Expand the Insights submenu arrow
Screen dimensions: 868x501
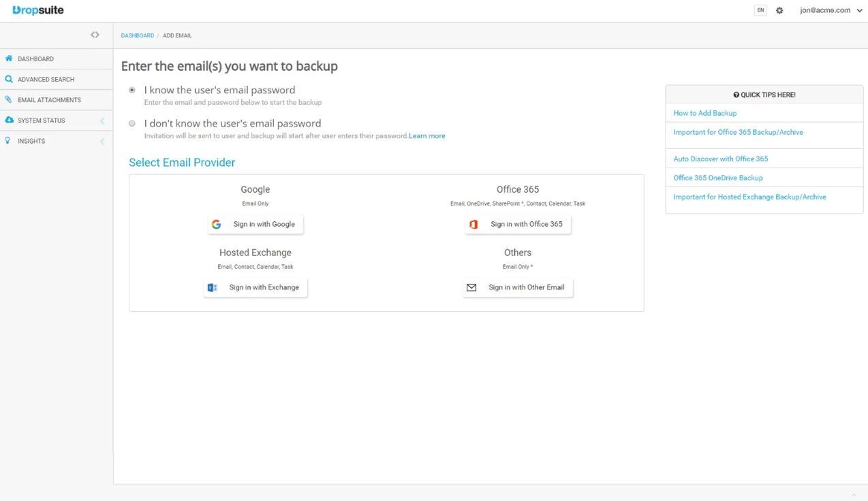coord(102,141)
